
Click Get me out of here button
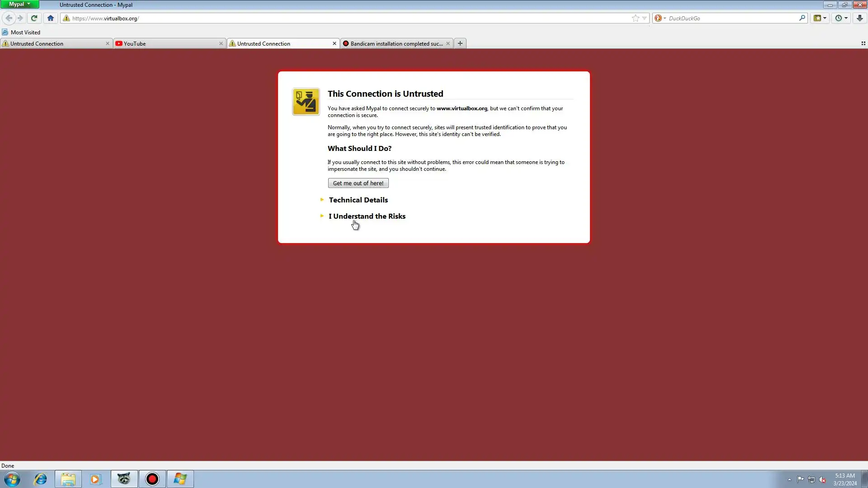(358, 183)
